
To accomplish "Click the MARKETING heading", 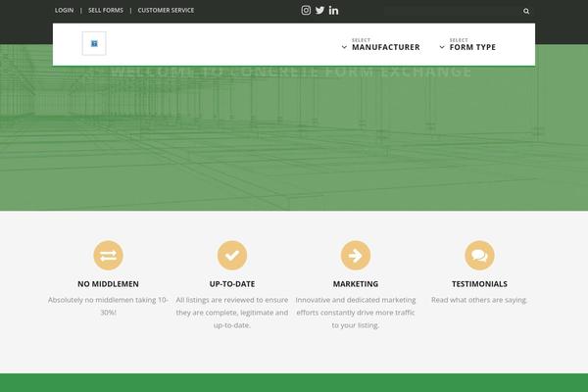I will [x=356, y=284].
